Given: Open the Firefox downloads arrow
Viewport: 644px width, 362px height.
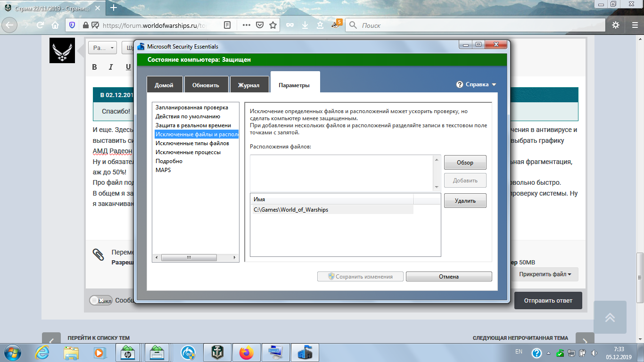Looking at the screenshot, I should 305,25.
